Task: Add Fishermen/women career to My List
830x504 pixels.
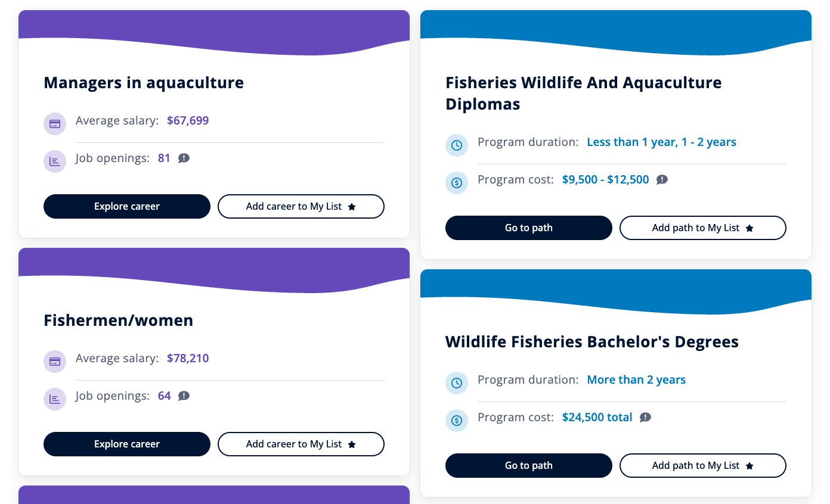Action: coord(301,444)
